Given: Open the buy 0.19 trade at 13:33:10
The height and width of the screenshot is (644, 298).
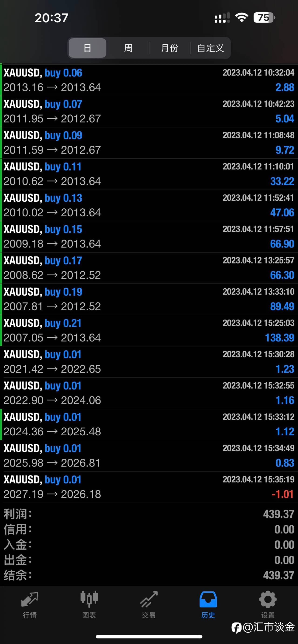Looking at the screenshot, I should click(x=149, y=299).
